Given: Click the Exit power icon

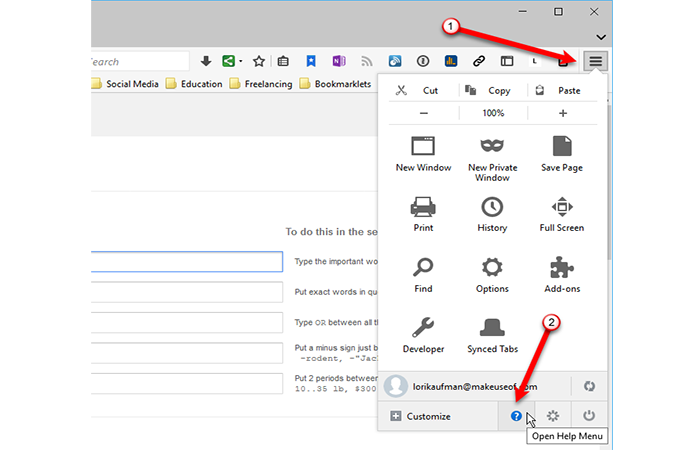Looking at the screenshot, I should pos(589,416).
